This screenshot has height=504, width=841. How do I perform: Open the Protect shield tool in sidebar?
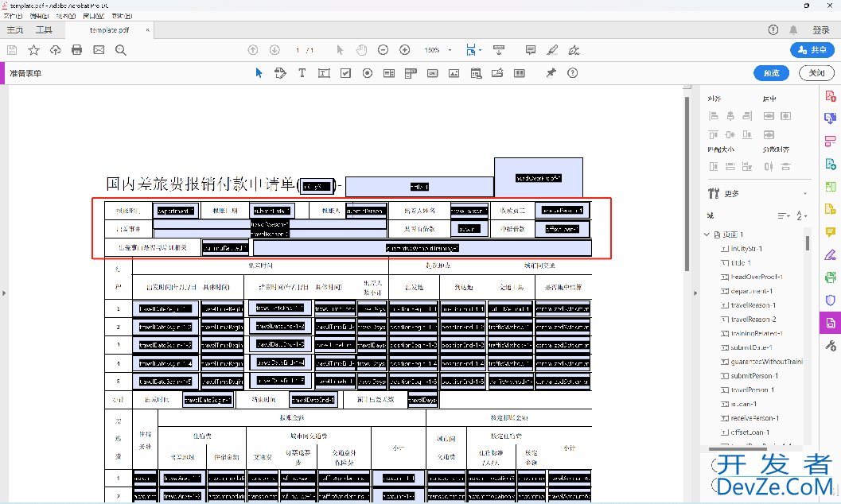click(831, 300)
